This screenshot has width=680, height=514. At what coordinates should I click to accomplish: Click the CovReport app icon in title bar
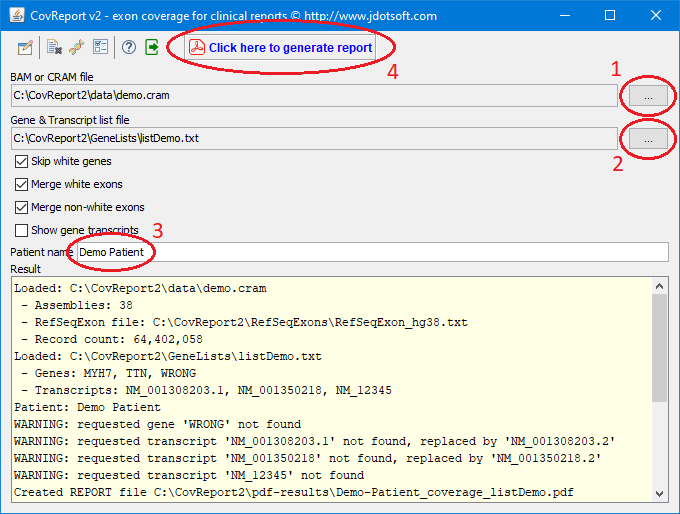[x=15, y=15]
